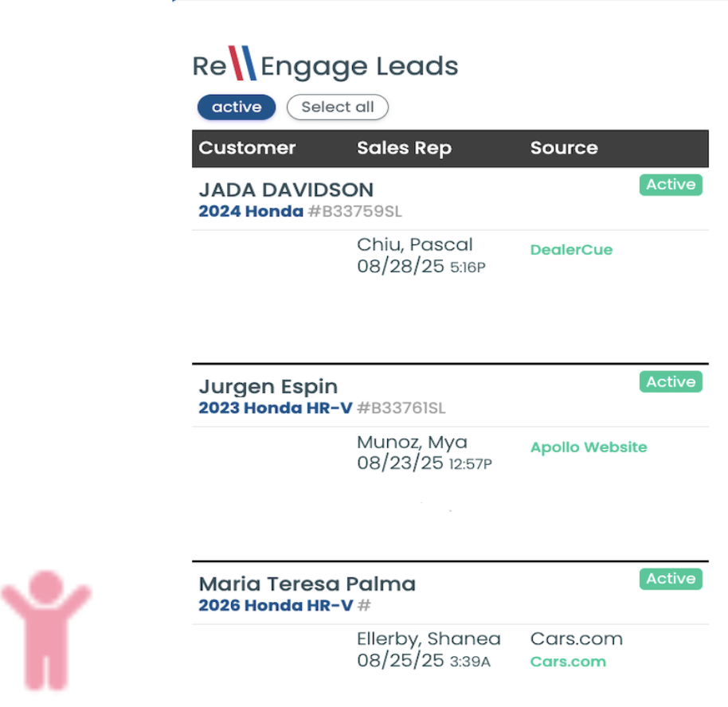
Task: Open the Apollo Website source link
Action: [589, 447]
